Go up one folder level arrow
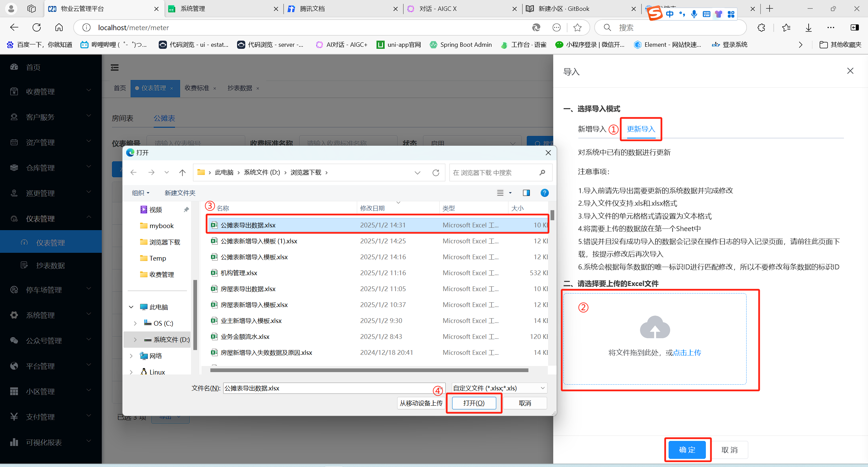Viewport: 868px width, 467px height. tap(182, 172)
